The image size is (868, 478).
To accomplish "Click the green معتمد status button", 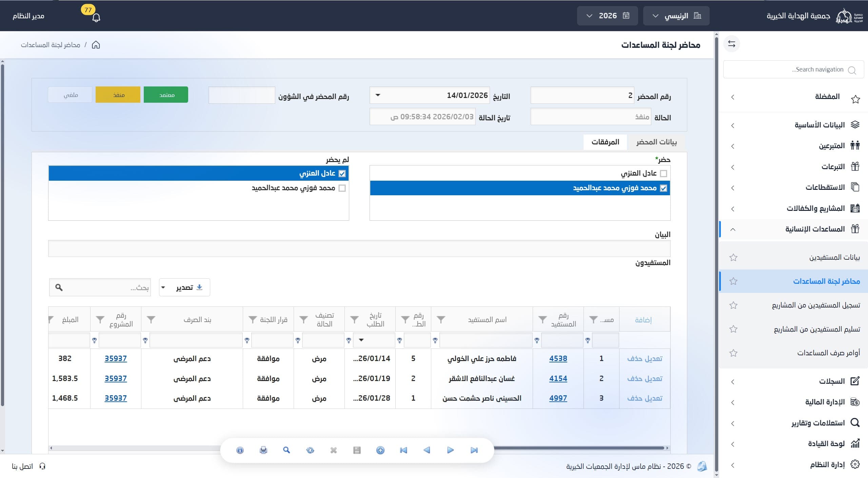I will 166,95.
